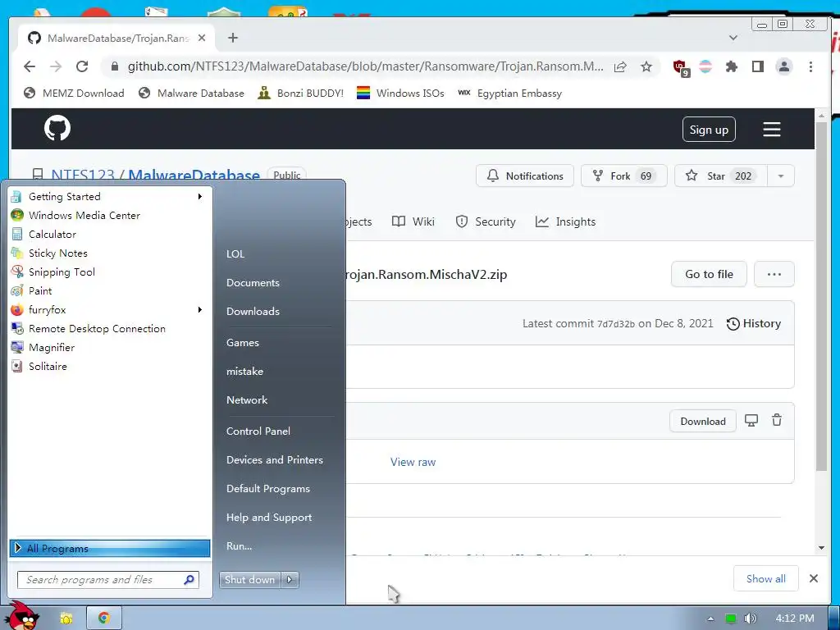This screenshot has height=630, width=840.
Task: Open the file in GitHub Desktop
Action: point(751,421)
